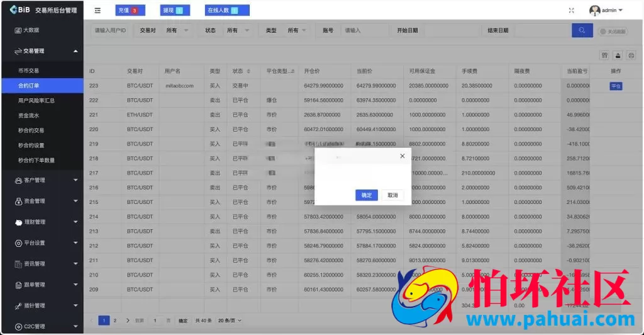Go to pagination page 2
The image size is (644, 335).
[115, 321]
